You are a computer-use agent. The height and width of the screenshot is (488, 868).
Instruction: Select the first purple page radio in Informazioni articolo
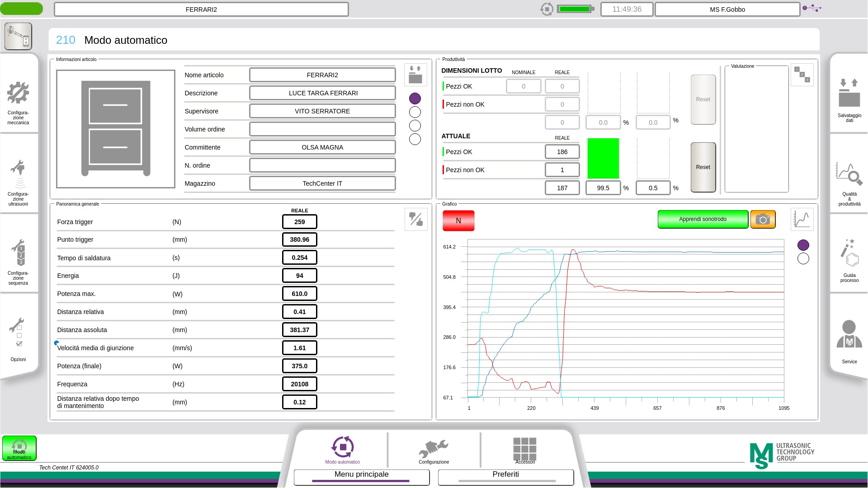[x=415, y=99]
